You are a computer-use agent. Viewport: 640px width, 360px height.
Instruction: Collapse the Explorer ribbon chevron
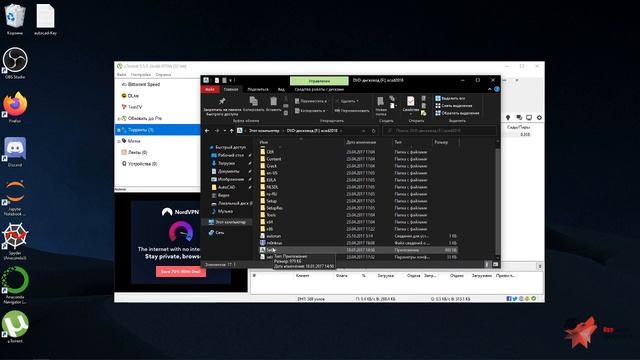[x=490, y=89]
